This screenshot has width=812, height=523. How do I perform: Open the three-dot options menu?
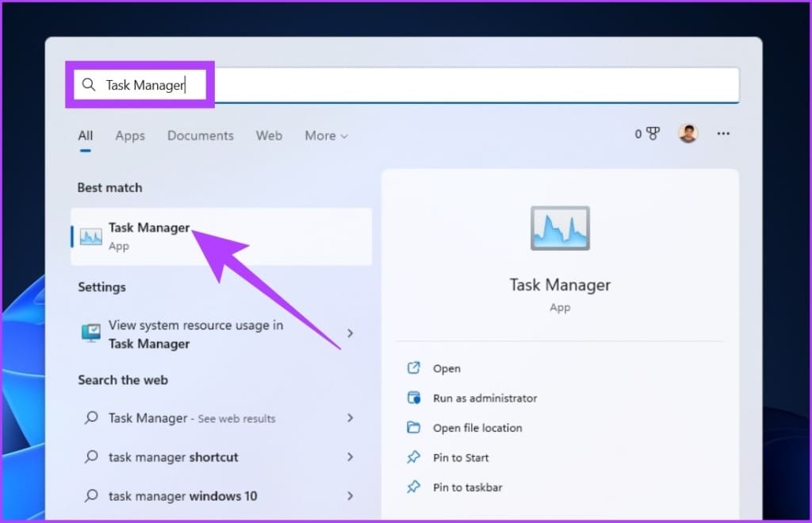point(723,134)
